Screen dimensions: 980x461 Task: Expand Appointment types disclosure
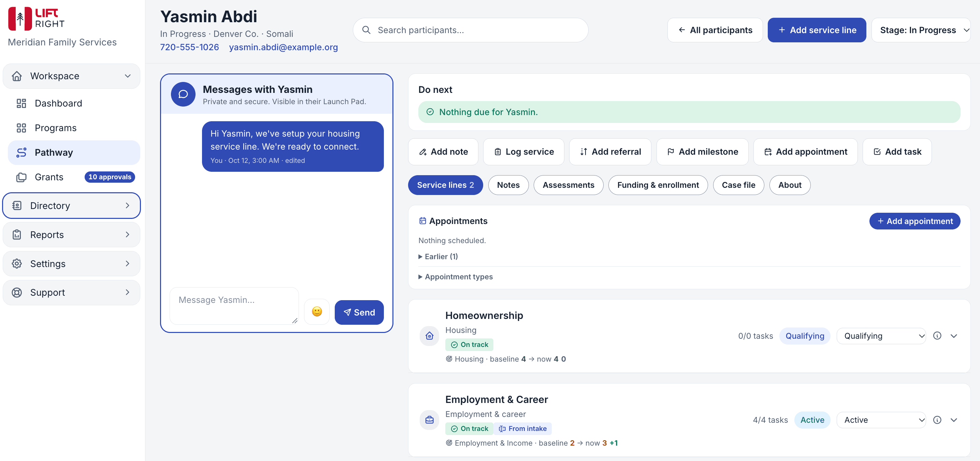(456, 277)
